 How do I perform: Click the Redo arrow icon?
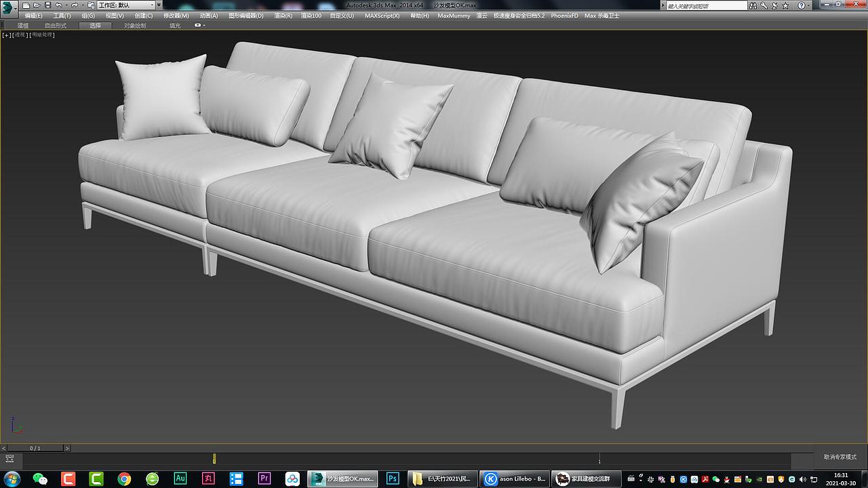point(75,5)
